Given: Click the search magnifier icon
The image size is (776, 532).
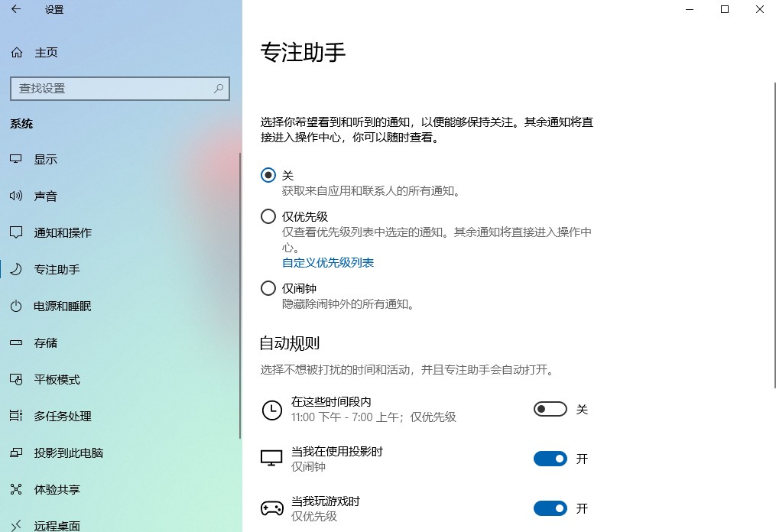Looking at the screenshot, I should pyautogui.click(x=219, y=89).
